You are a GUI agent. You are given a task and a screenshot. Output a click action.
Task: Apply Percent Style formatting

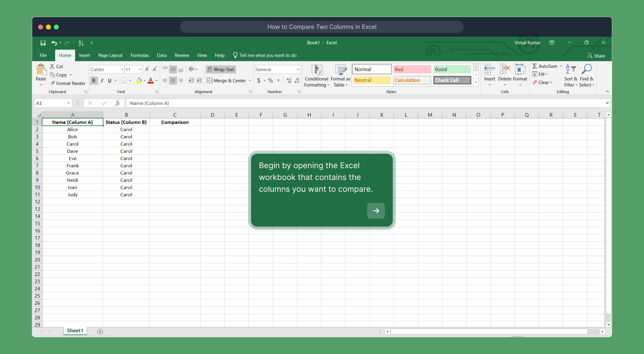pos(270,80)
